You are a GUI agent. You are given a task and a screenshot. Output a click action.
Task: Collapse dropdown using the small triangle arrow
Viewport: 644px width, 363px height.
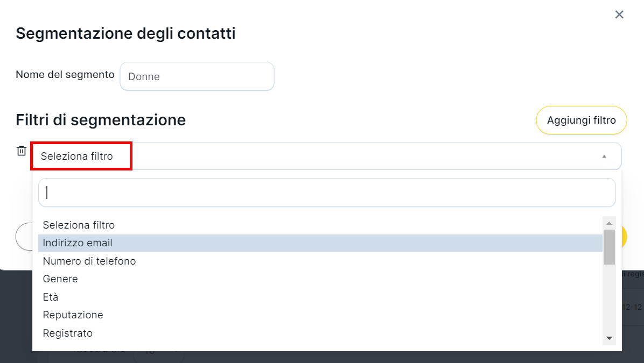(x=604, y=156)
